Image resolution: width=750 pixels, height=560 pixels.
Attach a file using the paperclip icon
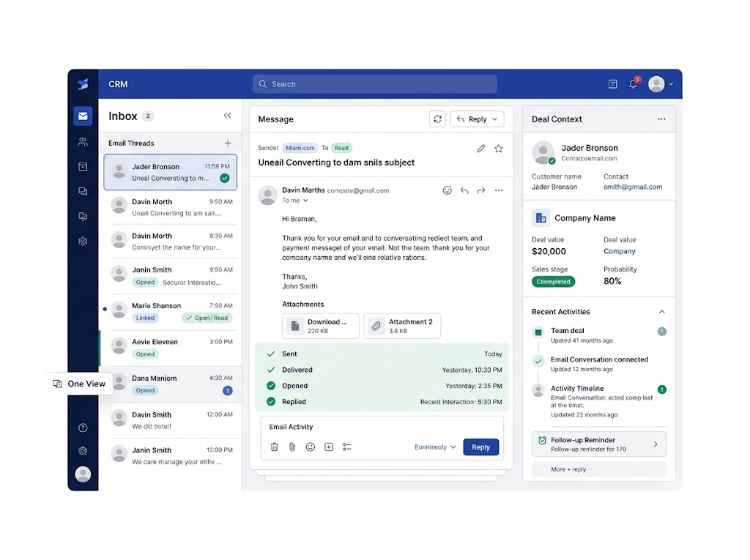tap(292, 447)
